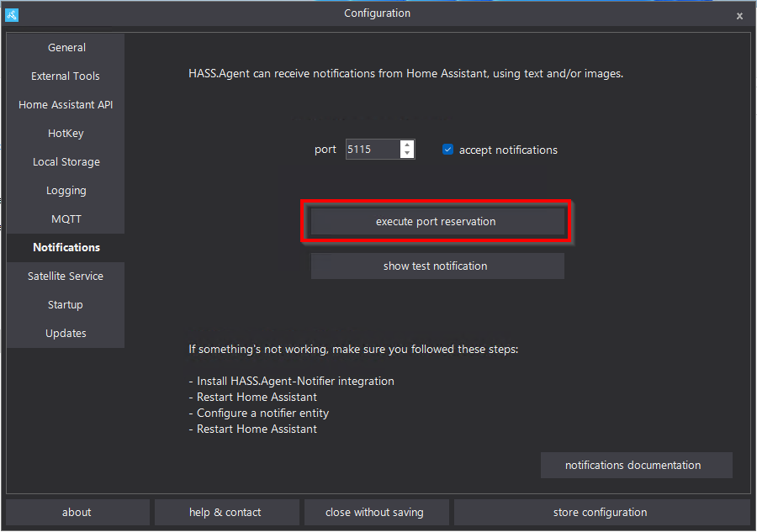This screenshot has height=532, width=757.
Task: Open the Home Assistant API tab
Action: (66, 105)
